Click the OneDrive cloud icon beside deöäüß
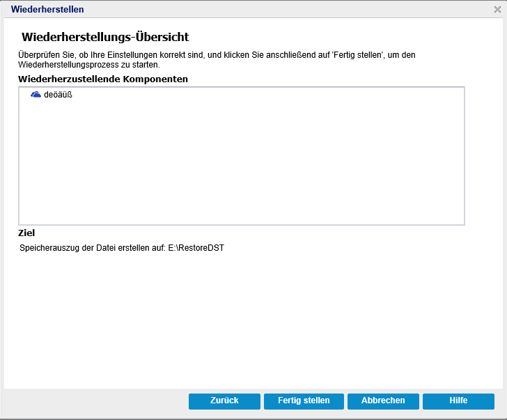This screenshot has height=420, width=507. click(x=36, y=95)
